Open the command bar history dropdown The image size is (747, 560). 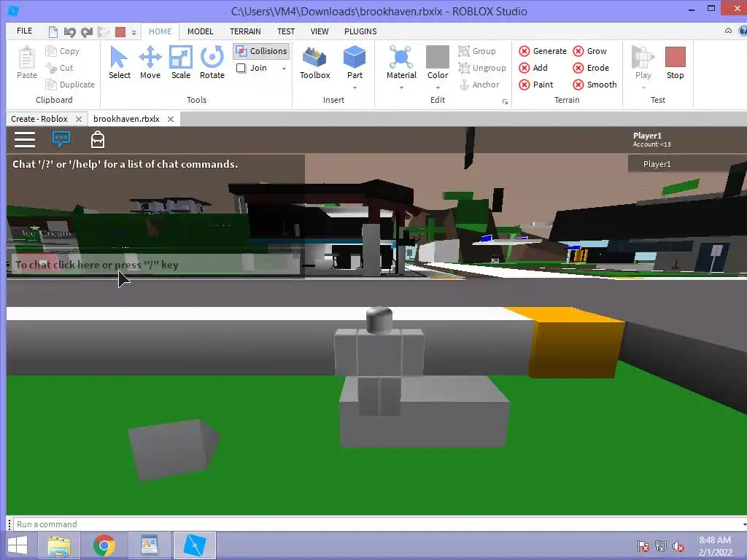(743, 524)
